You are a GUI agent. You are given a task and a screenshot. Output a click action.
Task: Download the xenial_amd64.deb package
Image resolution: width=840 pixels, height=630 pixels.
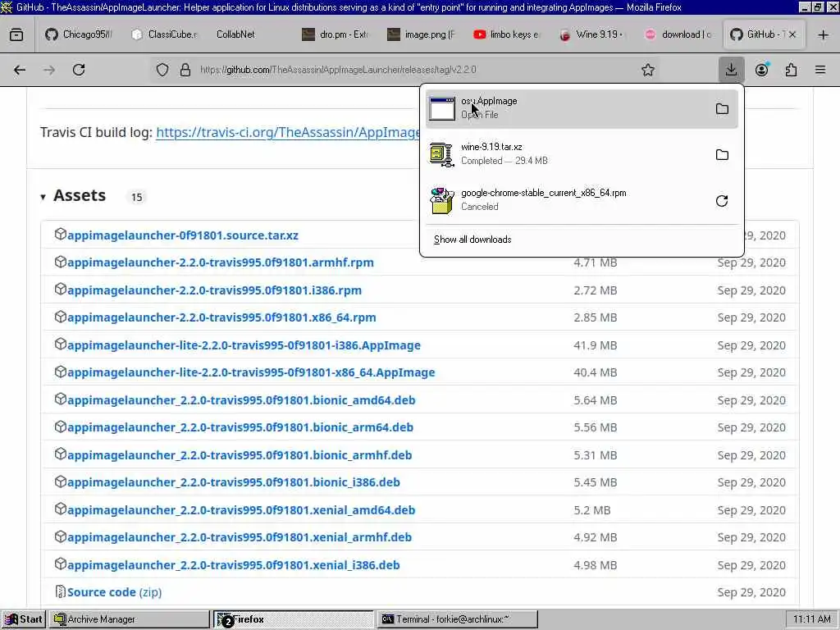pos(241,510)
